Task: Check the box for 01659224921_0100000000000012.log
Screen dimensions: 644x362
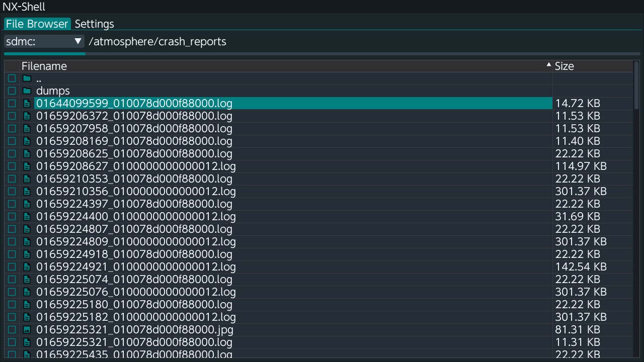Action: point(12,267)
